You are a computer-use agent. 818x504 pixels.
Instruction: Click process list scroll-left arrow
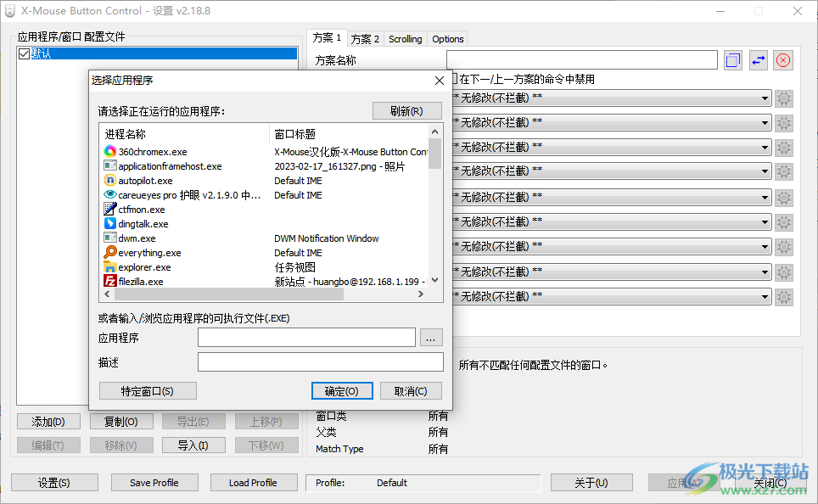(107, 294)
